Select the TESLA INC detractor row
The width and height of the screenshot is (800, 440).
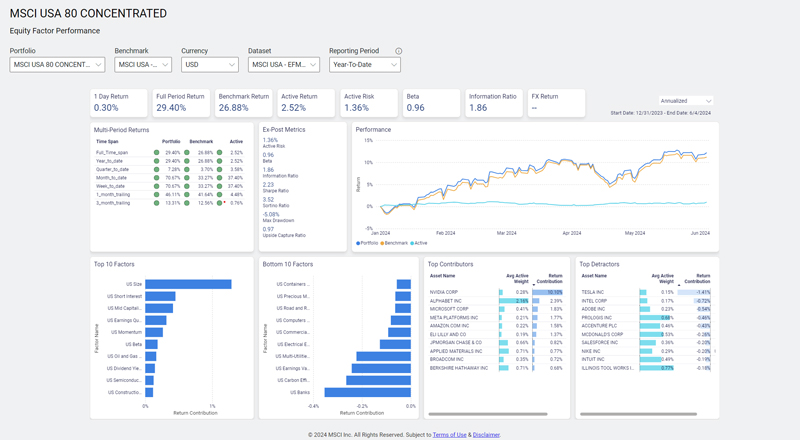[x=646, y=292]
